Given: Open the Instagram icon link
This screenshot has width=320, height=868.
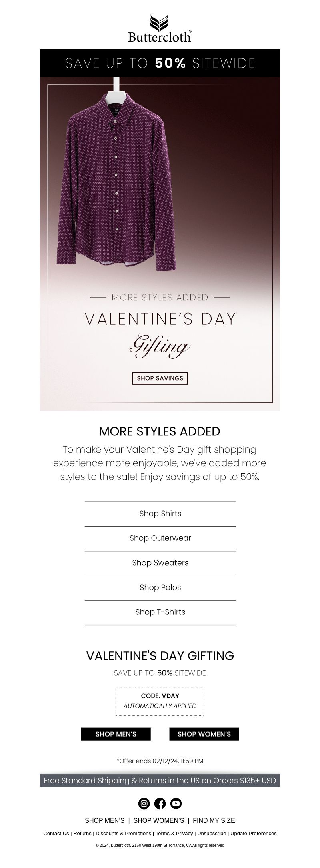Looking at the screenshot, I should click(144, 803).
